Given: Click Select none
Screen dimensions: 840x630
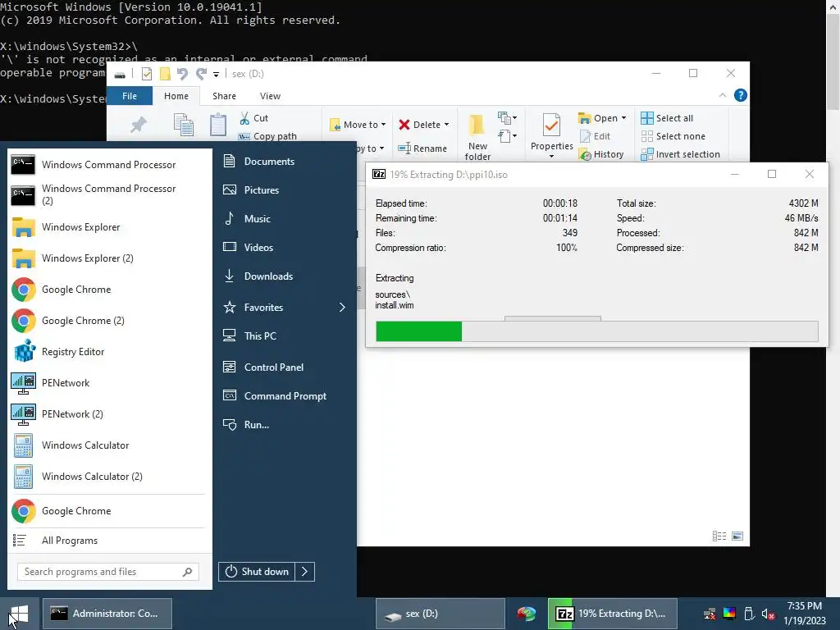Looking at the screenshot, I should pyautogui.click(x=673, y=136).
